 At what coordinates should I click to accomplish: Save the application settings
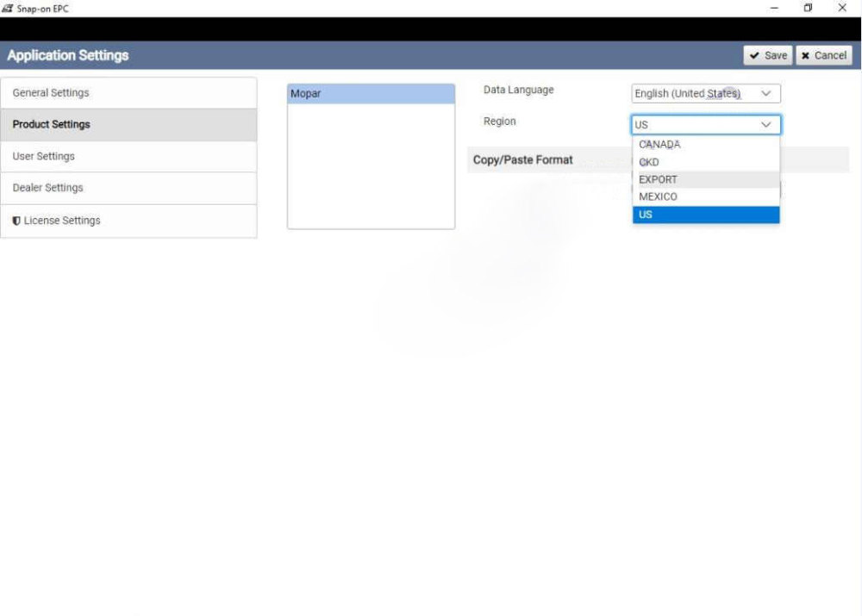click(x=767, y=55)
